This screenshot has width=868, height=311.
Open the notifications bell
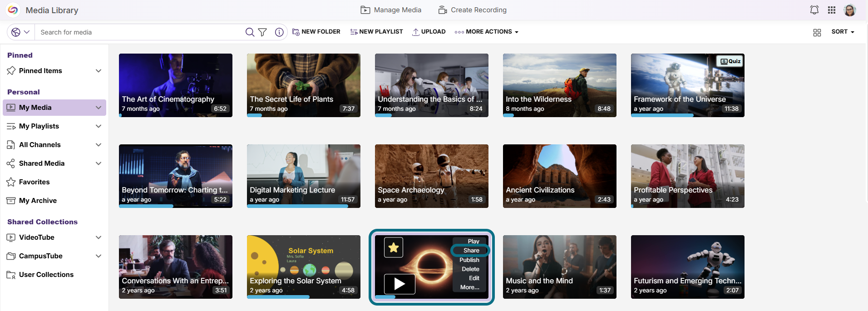pos(814,10)
